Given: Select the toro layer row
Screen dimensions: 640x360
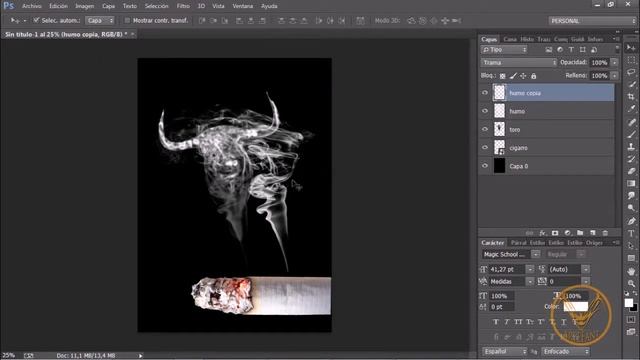Looking at the screenshot, I should click(x=547, y=129).
